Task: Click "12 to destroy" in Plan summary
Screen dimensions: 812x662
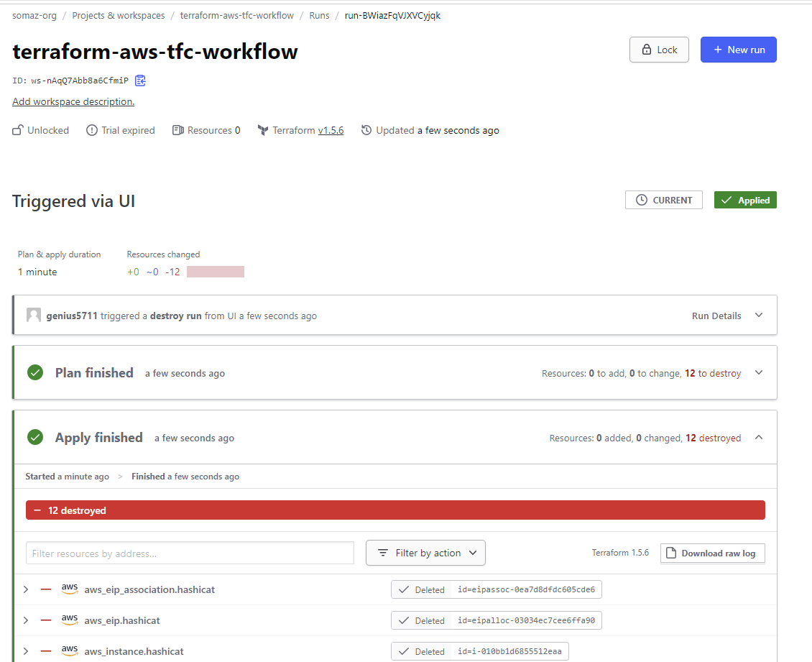Action: [x=713, y=373]
